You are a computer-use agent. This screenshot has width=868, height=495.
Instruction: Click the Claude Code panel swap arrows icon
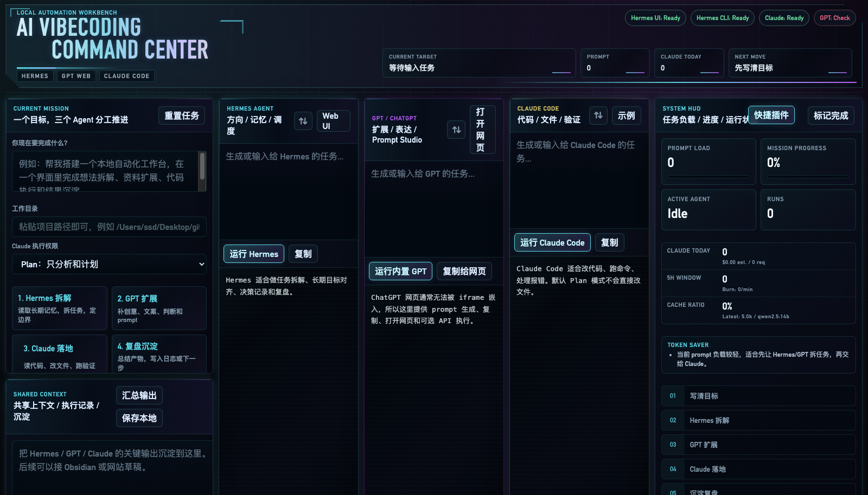tap(598, 115)
